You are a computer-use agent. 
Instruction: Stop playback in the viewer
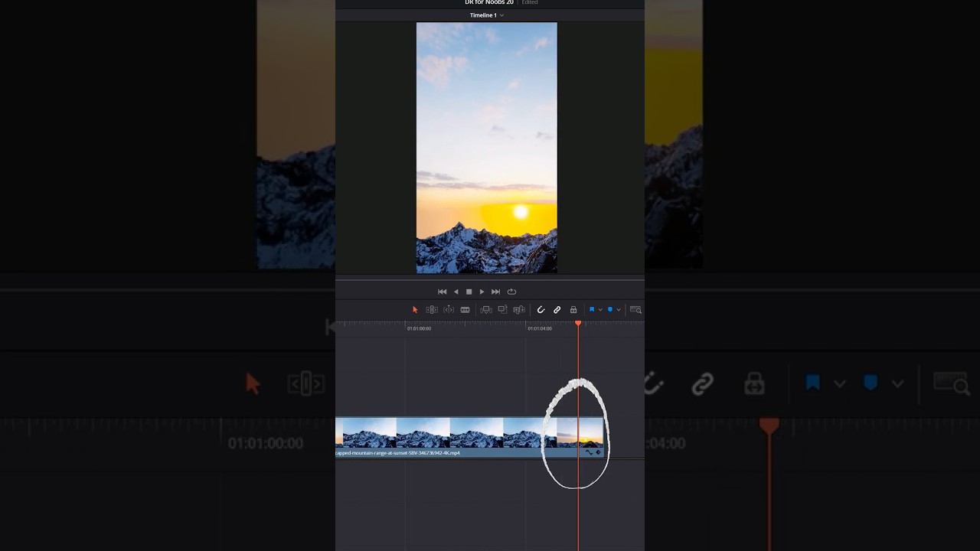(469, 292)
